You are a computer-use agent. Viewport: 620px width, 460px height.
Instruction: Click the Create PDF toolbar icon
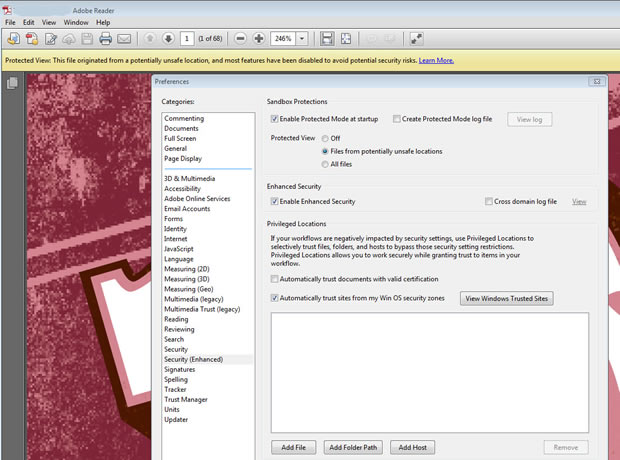[32, 39]
